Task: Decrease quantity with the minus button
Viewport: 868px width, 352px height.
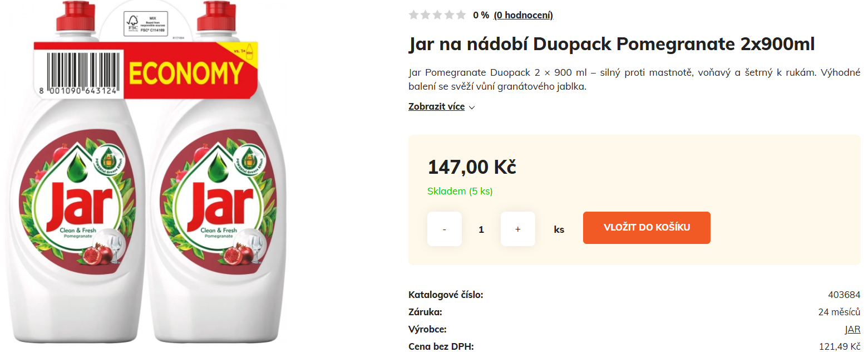Action: pyautogui.click(x=444, y=229)
